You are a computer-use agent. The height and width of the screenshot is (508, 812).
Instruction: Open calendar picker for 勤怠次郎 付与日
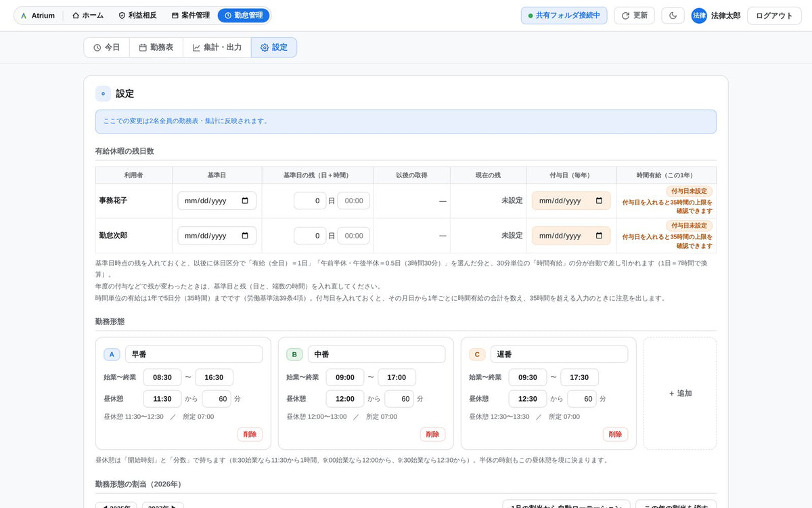pos(599,236)
